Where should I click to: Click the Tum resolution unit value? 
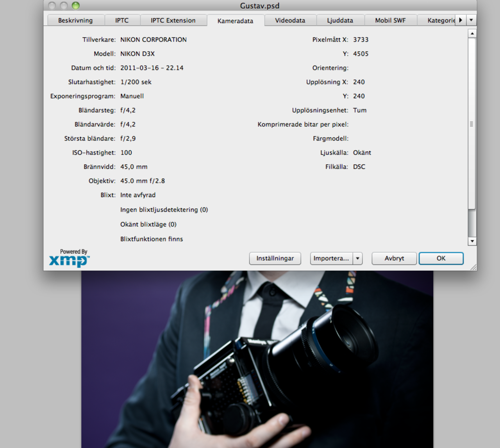click(x=360, y=110)
